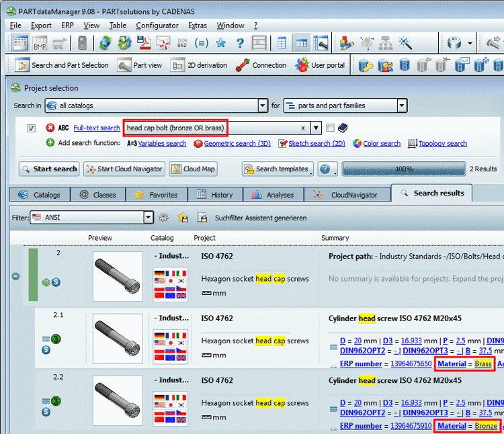Viewport: 504px width, 434px height.
Task: Open the ERP menu
Action: click(x=67, y=26)
